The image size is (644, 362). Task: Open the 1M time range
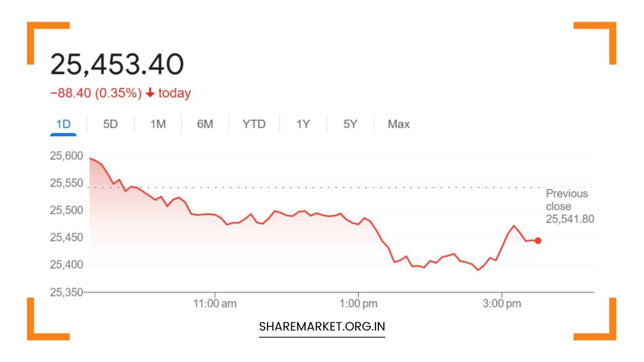click(157, 124)
